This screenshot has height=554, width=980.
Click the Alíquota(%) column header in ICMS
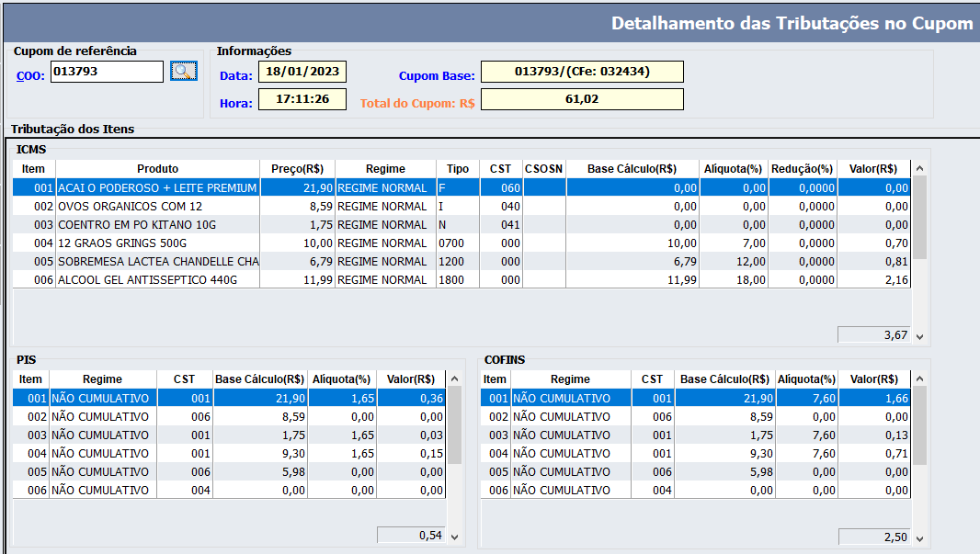[733, 169]
